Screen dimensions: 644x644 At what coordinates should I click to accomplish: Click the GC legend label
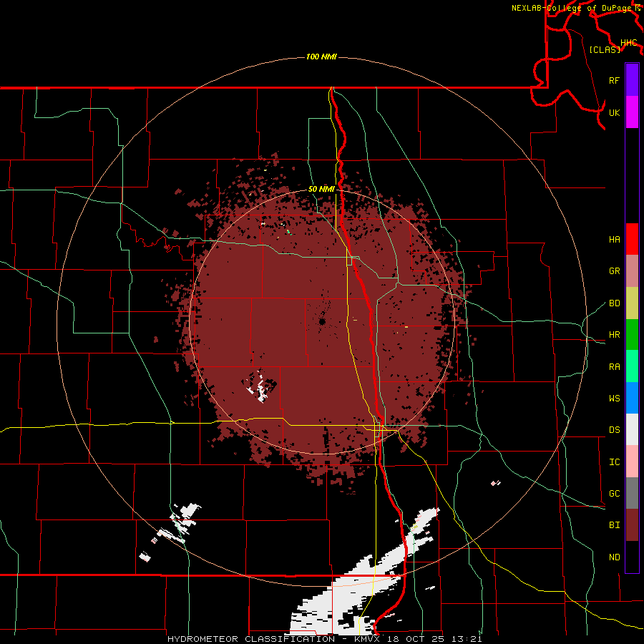tap(614, 493)
